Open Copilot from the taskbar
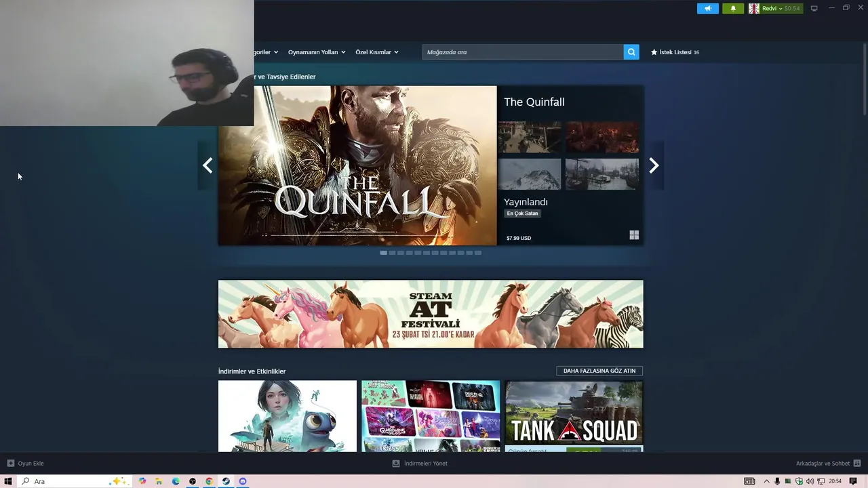The width and height of the screenshot is (868, 488). point(142,481)
